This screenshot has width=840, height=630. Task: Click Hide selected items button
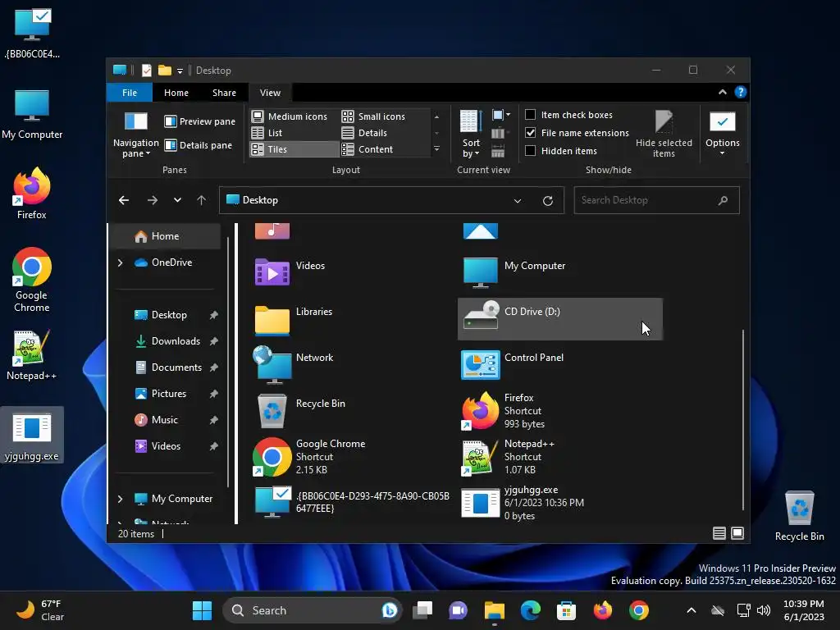(664, 134)
